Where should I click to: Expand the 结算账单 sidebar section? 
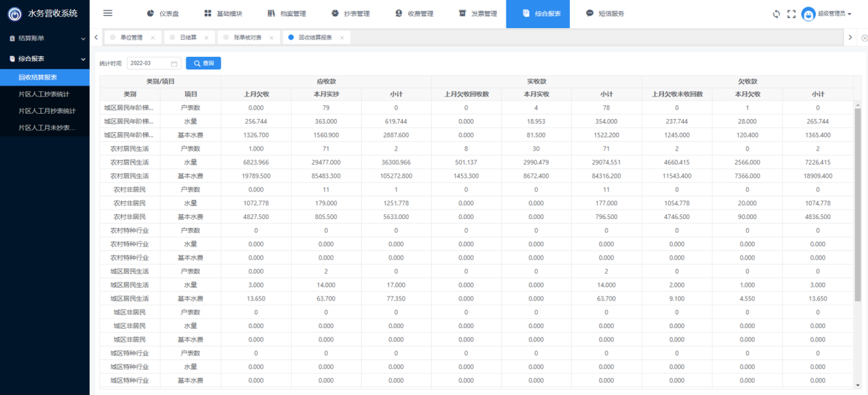45,38
